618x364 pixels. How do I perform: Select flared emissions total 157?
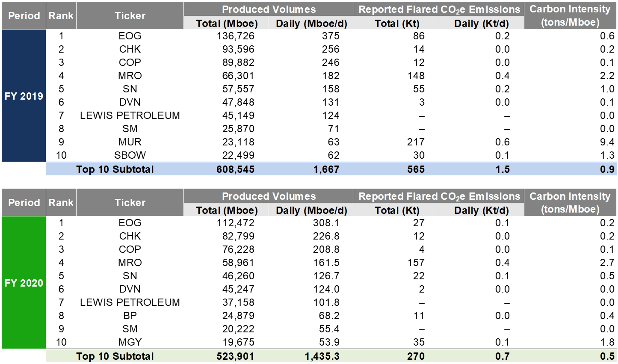pyautogui.click(x=415, y=263)
